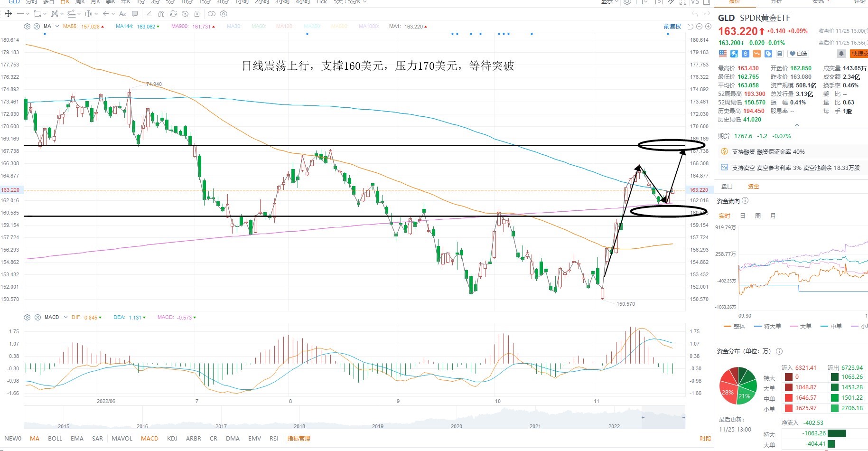This screenshot has width=868, height=451.
Task: Zoom in the chart with plus icon
Action: [x=709, y=27]
